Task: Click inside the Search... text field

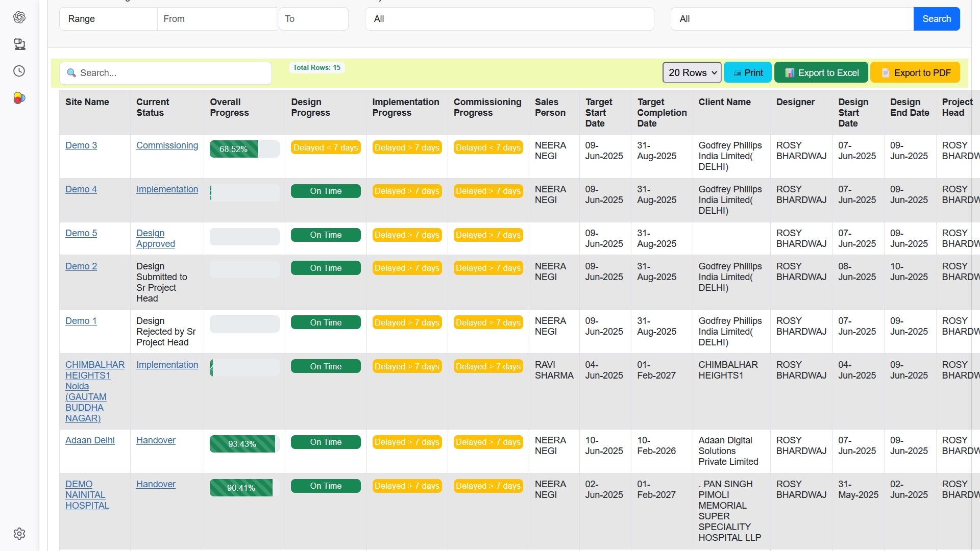Action: click(165, 73)
